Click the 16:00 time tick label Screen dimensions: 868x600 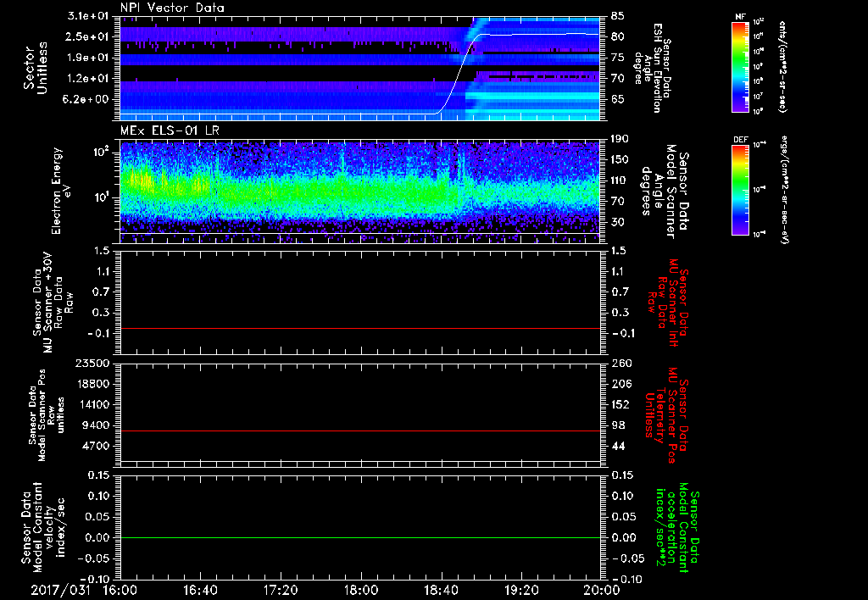click(120, 590)
